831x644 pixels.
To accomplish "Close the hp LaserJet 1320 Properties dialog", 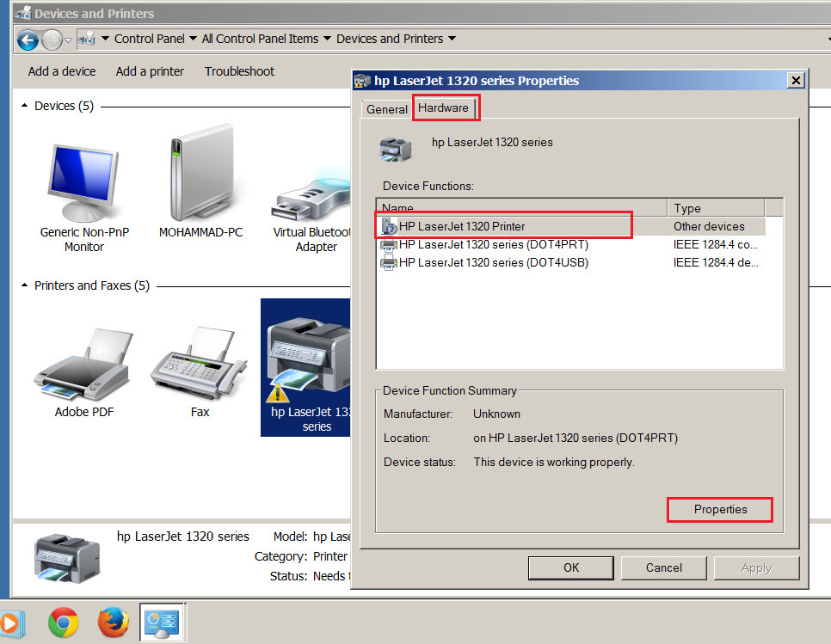I will (796, 81).
